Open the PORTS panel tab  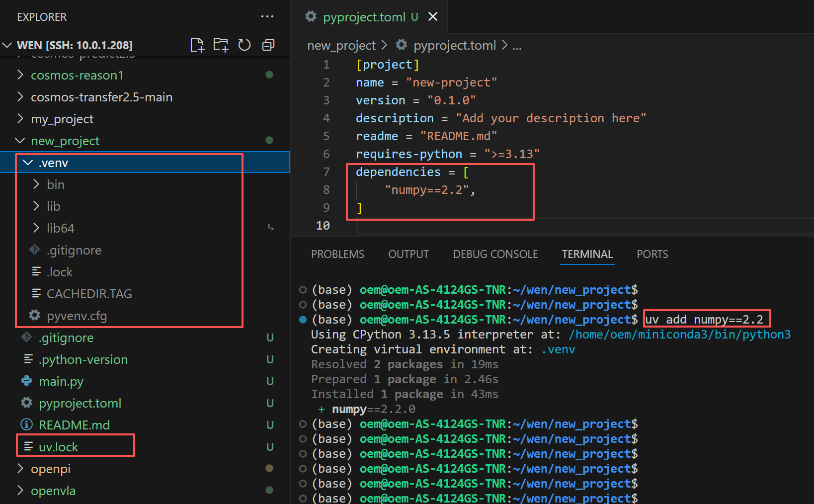(x=652, y=254)
